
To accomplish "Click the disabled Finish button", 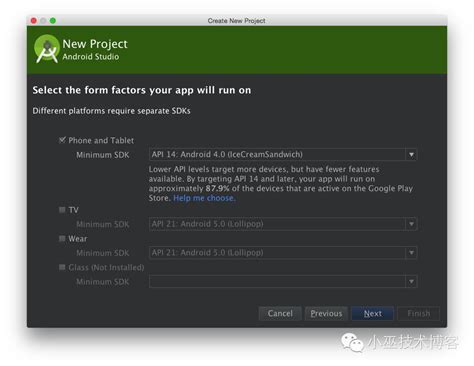I will point(418,313).
